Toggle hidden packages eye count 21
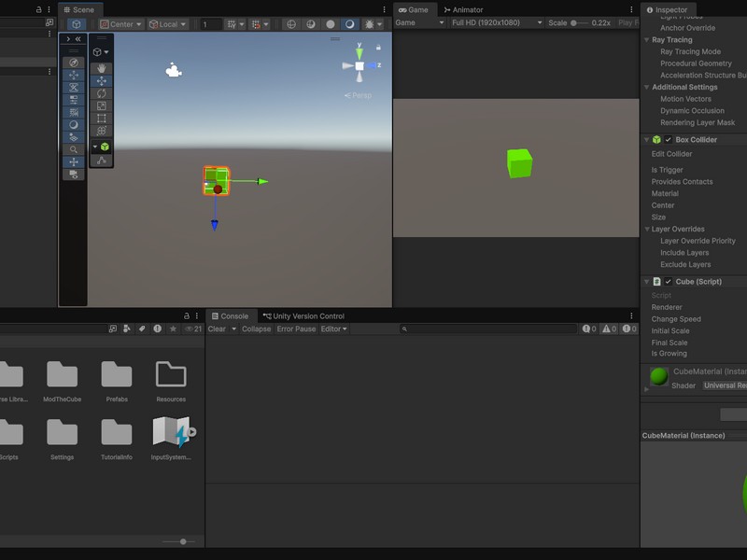The width and height of the screenshot is (747, 560). coord(193,329)
